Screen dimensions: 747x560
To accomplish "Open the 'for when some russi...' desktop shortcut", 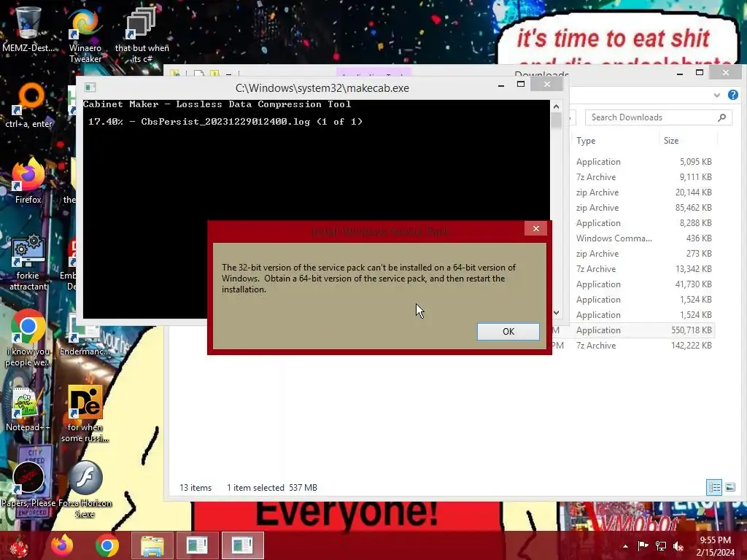I will pos(85,414).
